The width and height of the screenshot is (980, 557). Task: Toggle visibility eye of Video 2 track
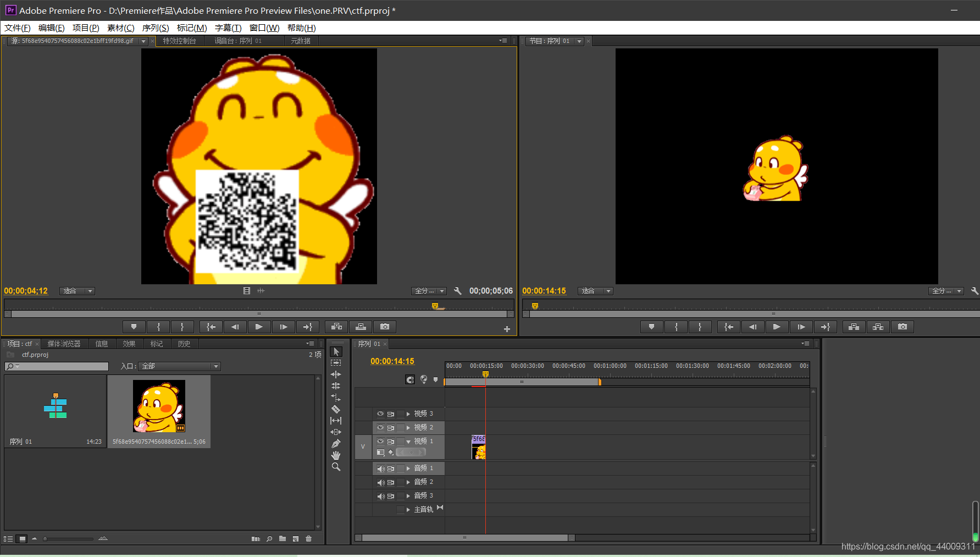(x=380, y=427)
